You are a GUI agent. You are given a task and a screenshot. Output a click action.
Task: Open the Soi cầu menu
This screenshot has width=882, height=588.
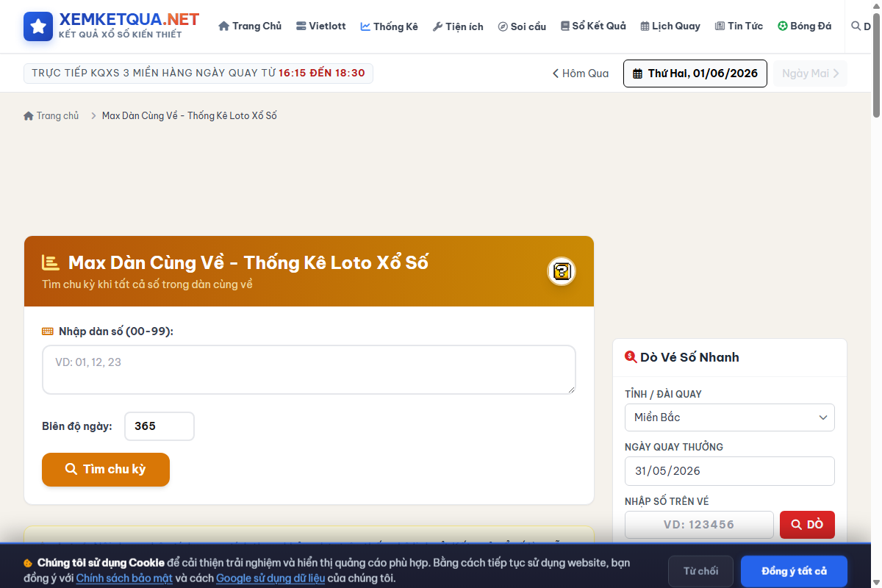coord(522,26)
